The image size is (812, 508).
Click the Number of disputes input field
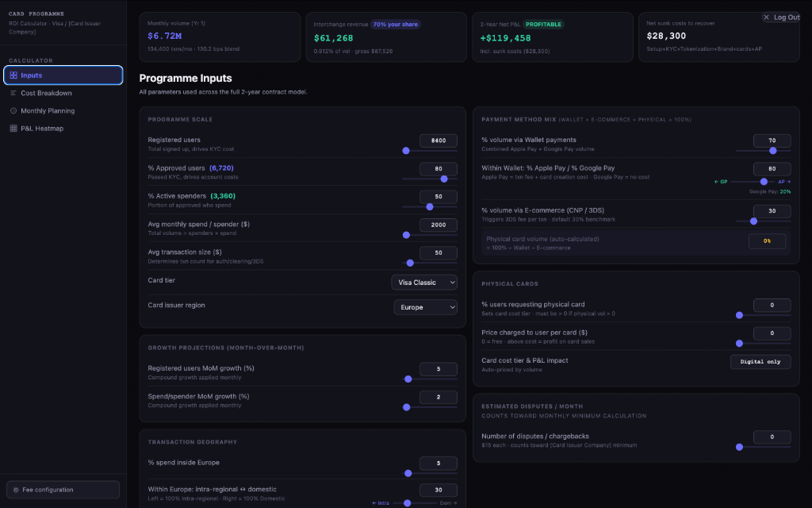pyautogui.click(x=772, y=437)
